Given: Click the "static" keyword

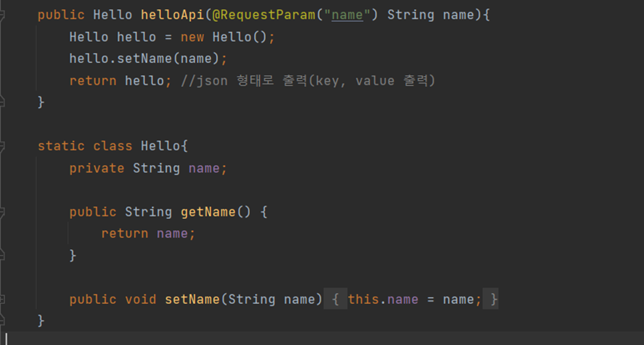Looking at the screenshot, I should pyautogui.click(x=61, y=146).
